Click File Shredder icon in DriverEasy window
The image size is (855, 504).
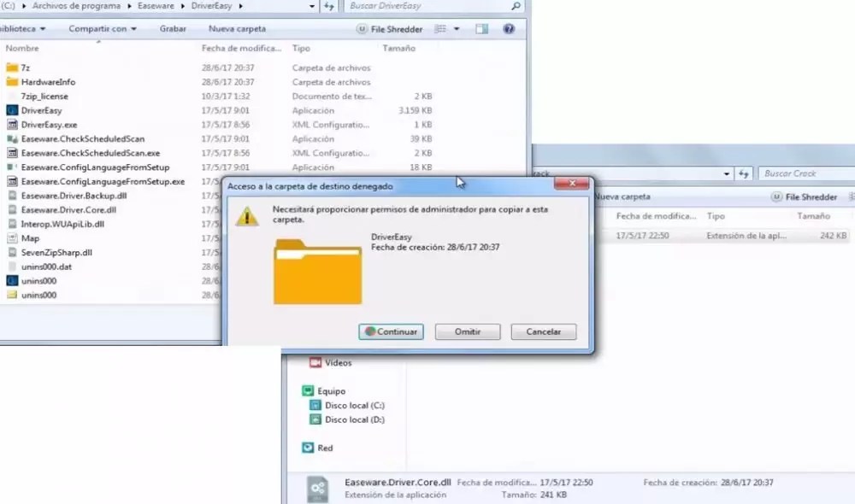[x=362, y=29]
